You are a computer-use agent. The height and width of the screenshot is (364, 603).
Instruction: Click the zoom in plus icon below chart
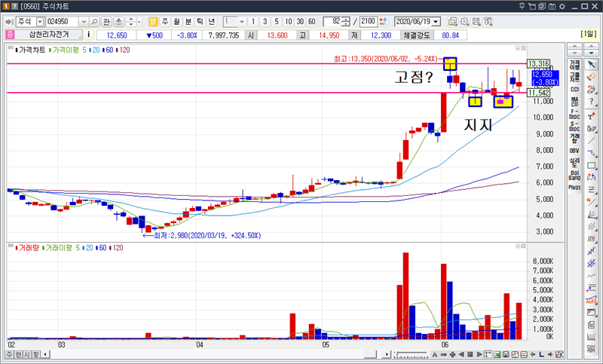(x=452, y=354)
